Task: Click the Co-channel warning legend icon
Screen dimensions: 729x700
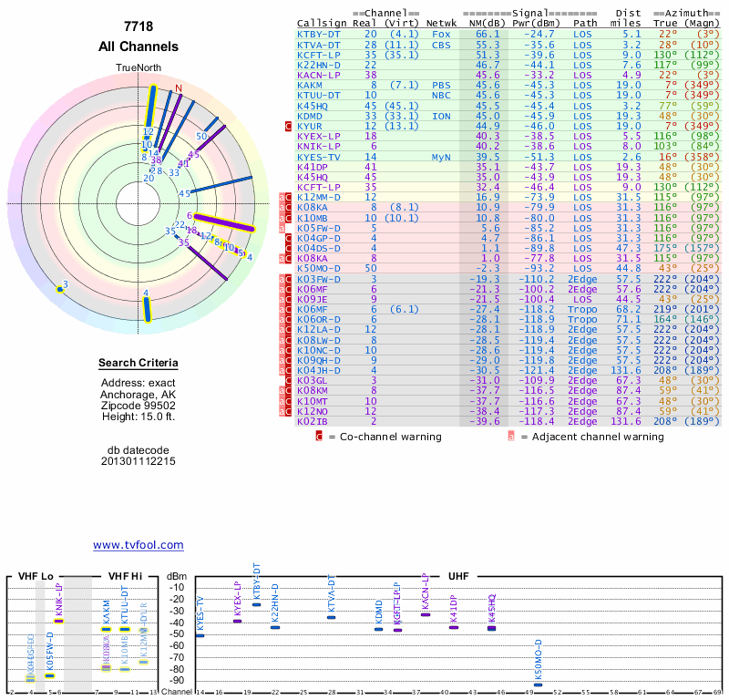Action: (x=319, y=437)
